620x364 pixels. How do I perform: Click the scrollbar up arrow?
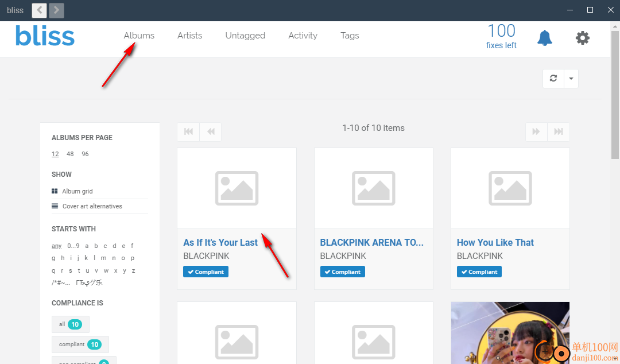[615, 26]
